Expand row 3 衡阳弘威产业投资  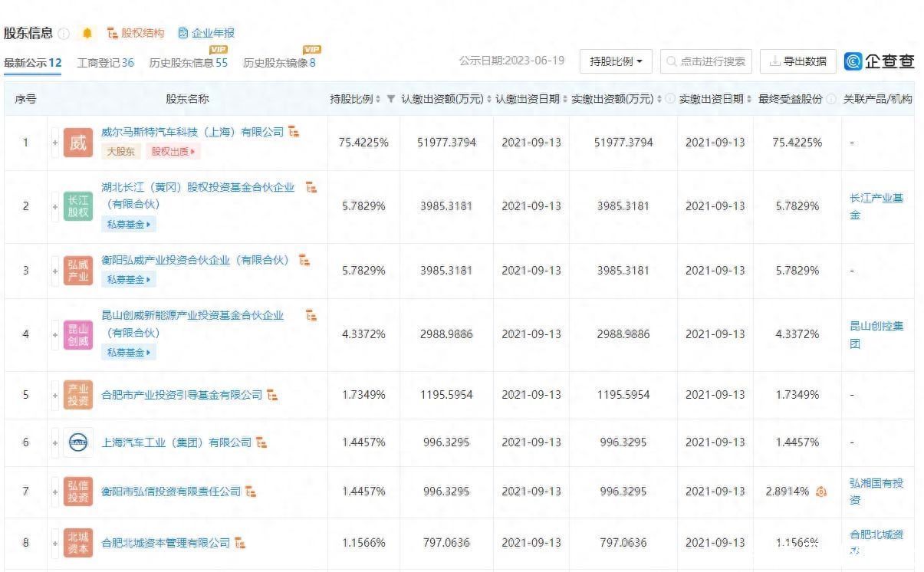[x=54, y=271]
